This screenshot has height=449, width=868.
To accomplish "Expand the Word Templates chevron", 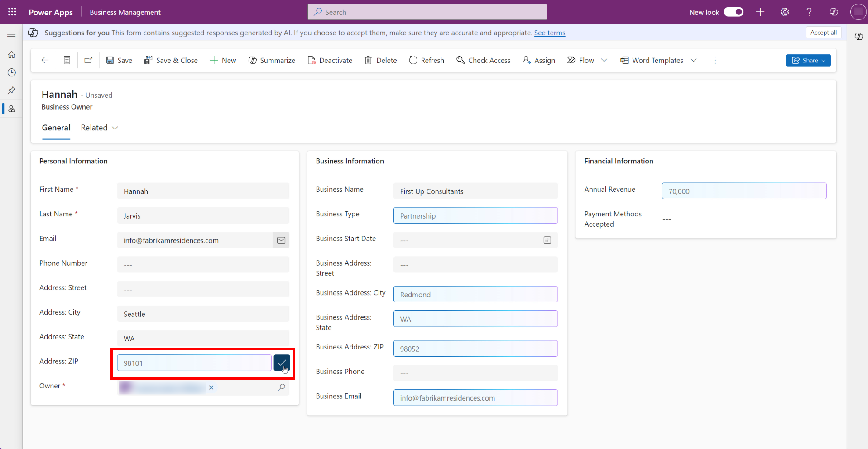I will (x=694, y=60).
